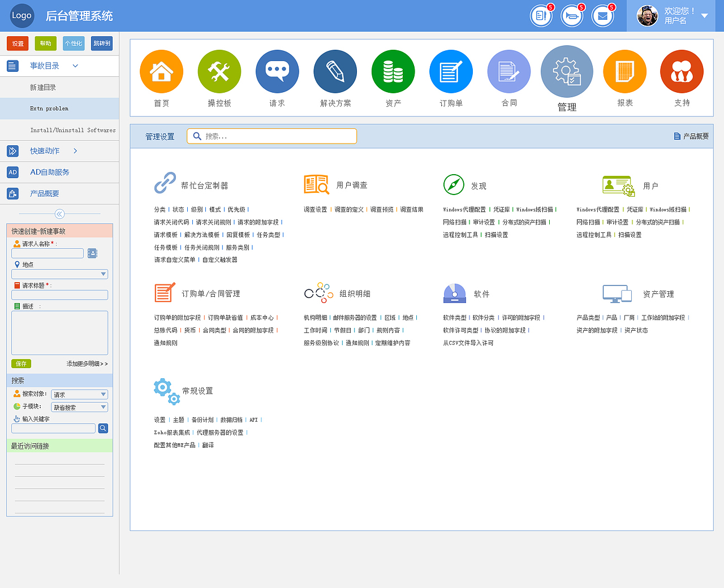Collapse the 事故目录 section chevron
724x588 pixels.
(75, 66)
